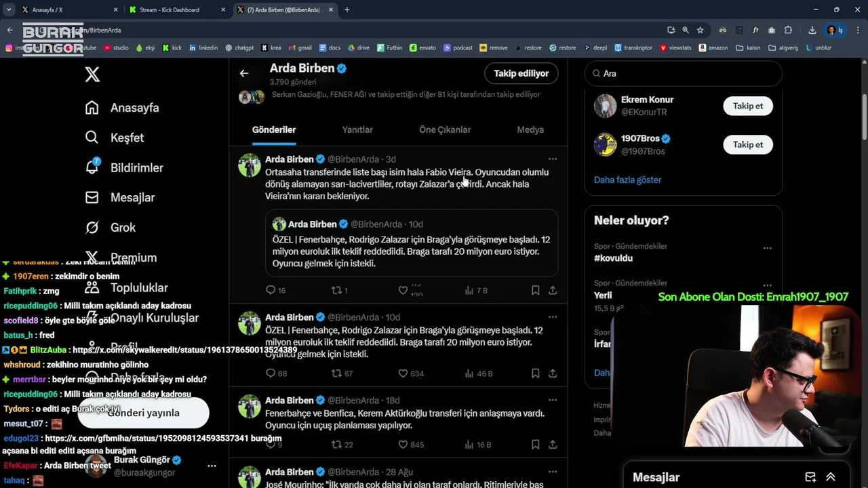Follow 1907Bros with Takip et

coord(748,145)
